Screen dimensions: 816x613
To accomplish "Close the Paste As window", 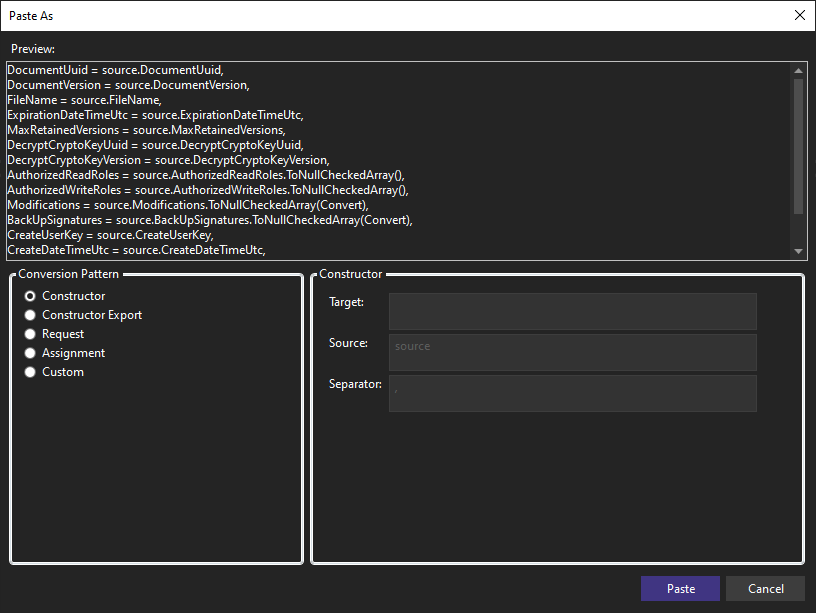I will [799, 15].
